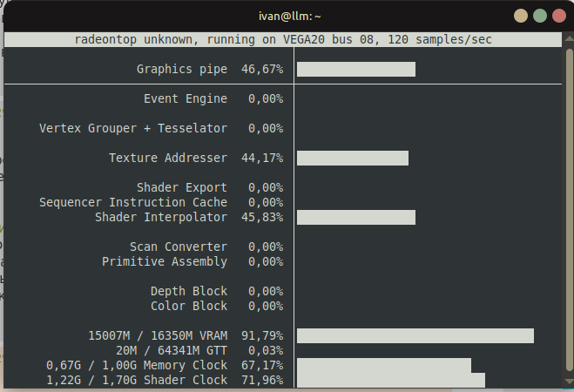Select the Event Engine label
Viewport: 574px width, 392px height.
pos(186,98)
